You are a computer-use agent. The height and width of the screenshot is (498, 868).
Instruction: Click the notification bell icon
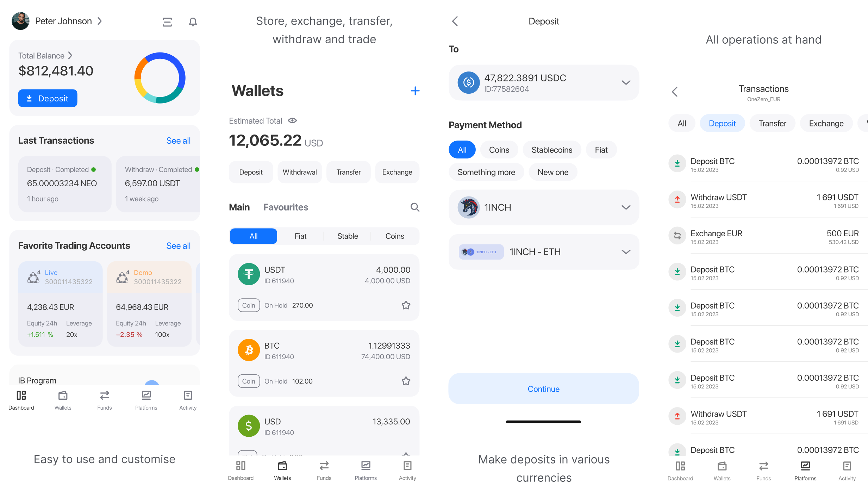tap(193, 21)
